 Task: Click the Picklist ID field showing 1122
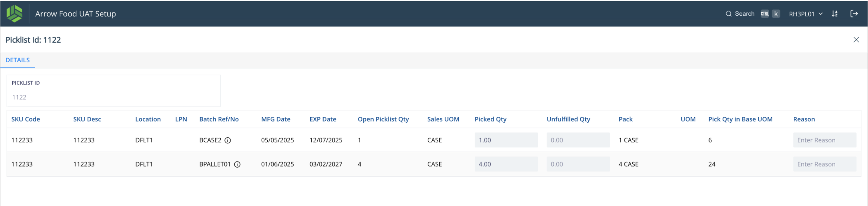[113, 97]
